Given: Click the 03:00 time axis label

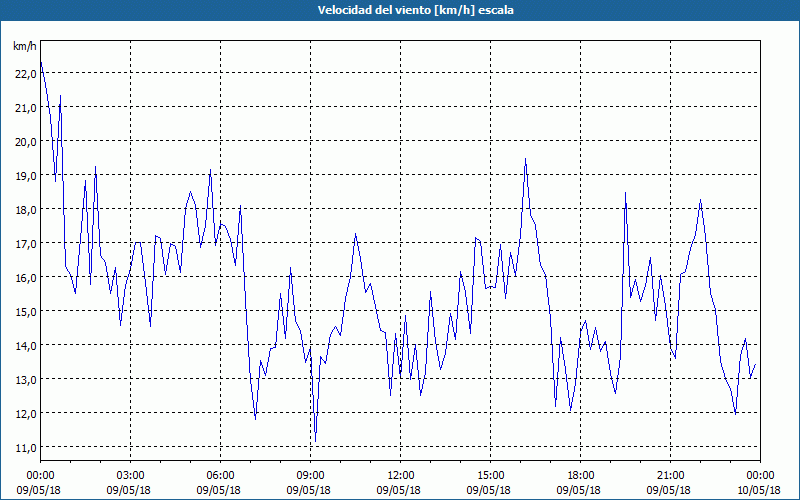Looking at the screenshot, I should tap(131, 476).
